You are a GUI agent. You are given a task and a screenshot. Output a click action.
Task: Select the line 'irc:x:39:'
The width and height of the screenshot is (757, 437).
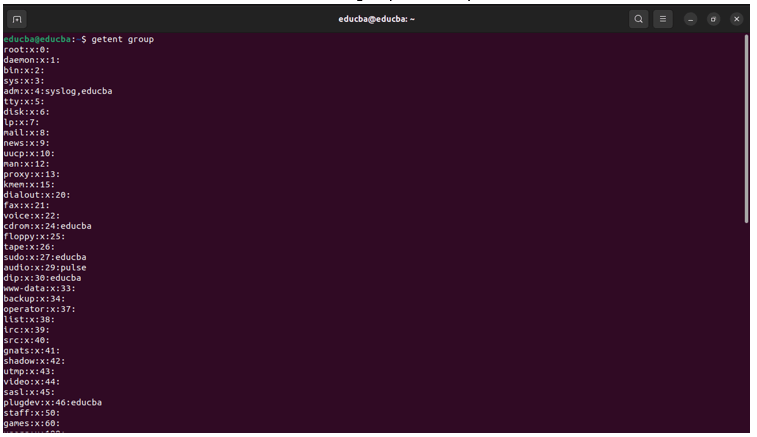tap(27, 330)
